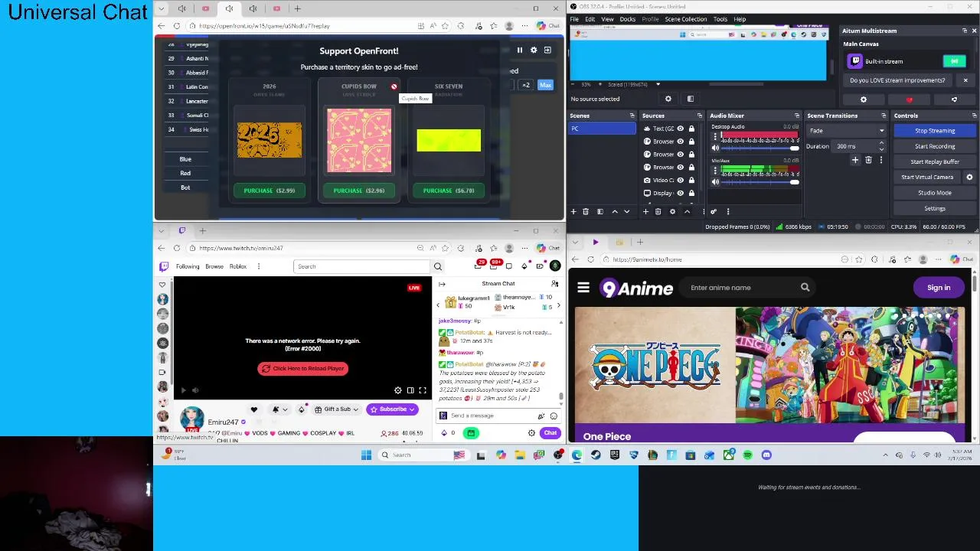Viewport: 980px width, 551px height.
Task: Open Discord from the taskbar
Action: [766, 455]
